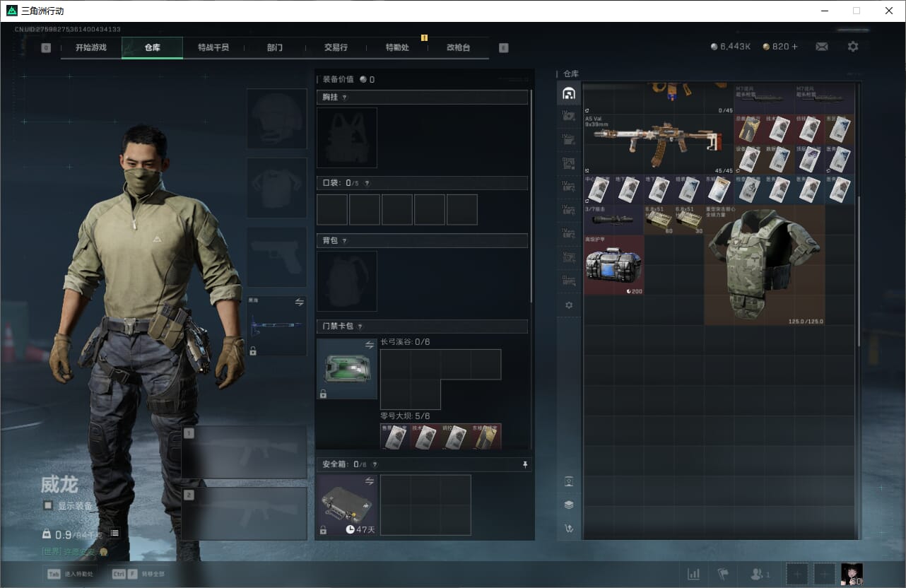Expand 胸挂 help tooltip
Screen dimensions: 906x588
(x=345, y=98)
